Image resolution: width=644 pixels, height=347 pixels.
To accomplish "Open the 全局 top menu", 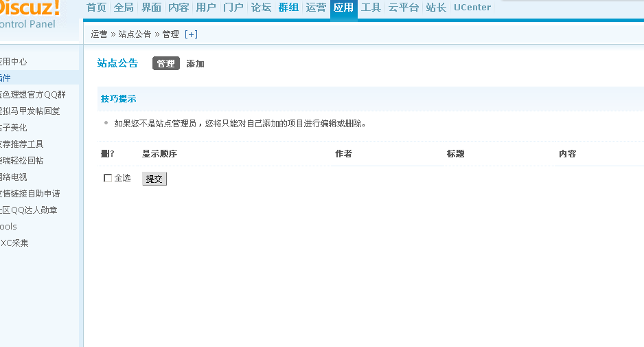I will click(x=124, y=8).
